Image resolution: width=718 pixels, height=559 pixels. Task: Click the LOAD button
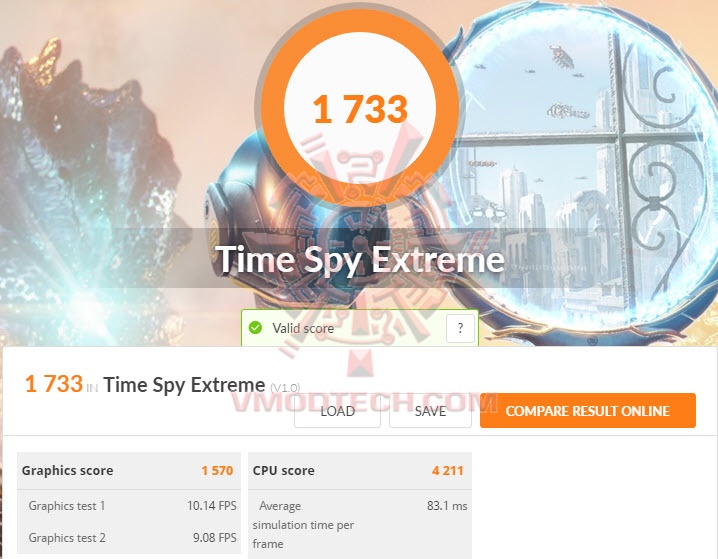click(x=337, y=411)
